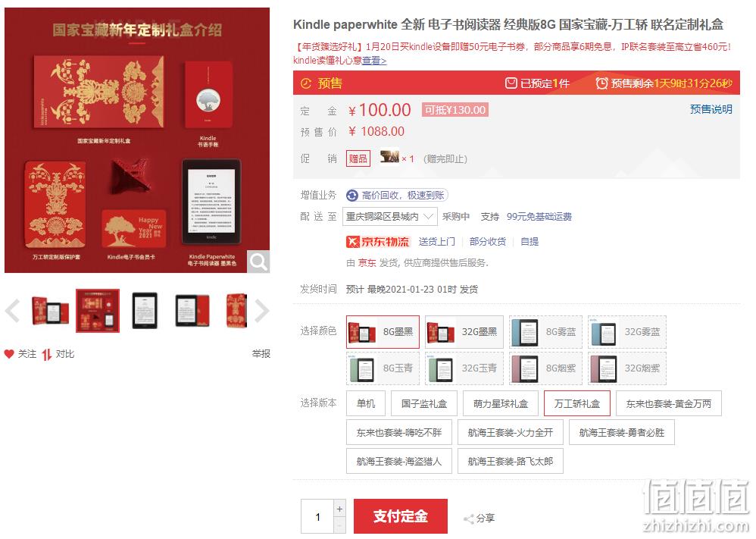Screen dimensions: 756x539
Task: Show next thumbnails with right arrow
Action: [x=261, y=311]
